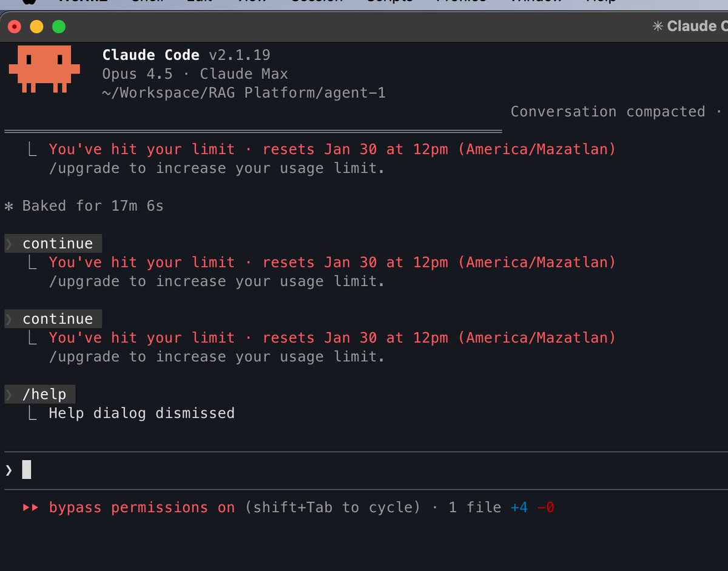Click the 'Claude C' window title text
Viewport: 728px width, 571px height.
pyautogui.click(x=697, y=26)
